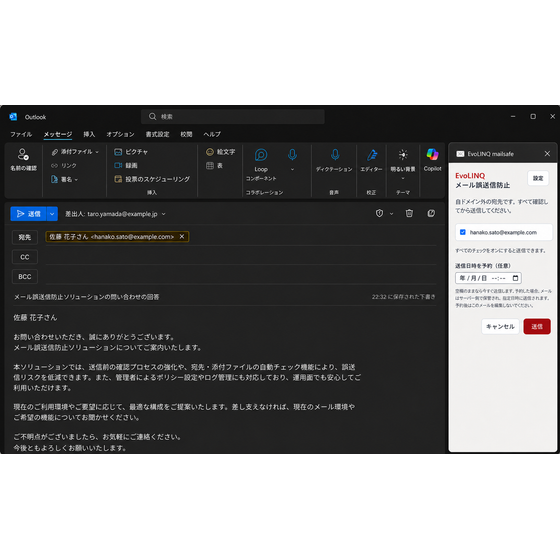Click the BCC button

click(25, 277)
